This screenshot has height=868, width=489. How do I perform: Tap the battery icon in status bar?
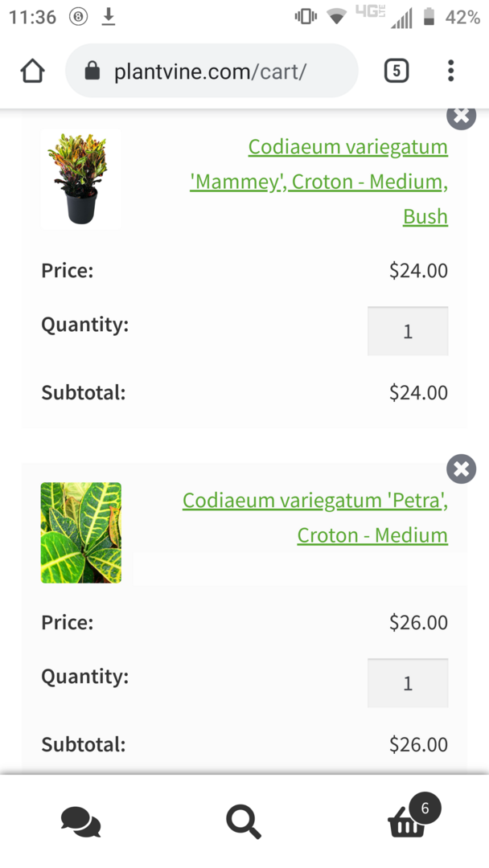click(429, 17)
